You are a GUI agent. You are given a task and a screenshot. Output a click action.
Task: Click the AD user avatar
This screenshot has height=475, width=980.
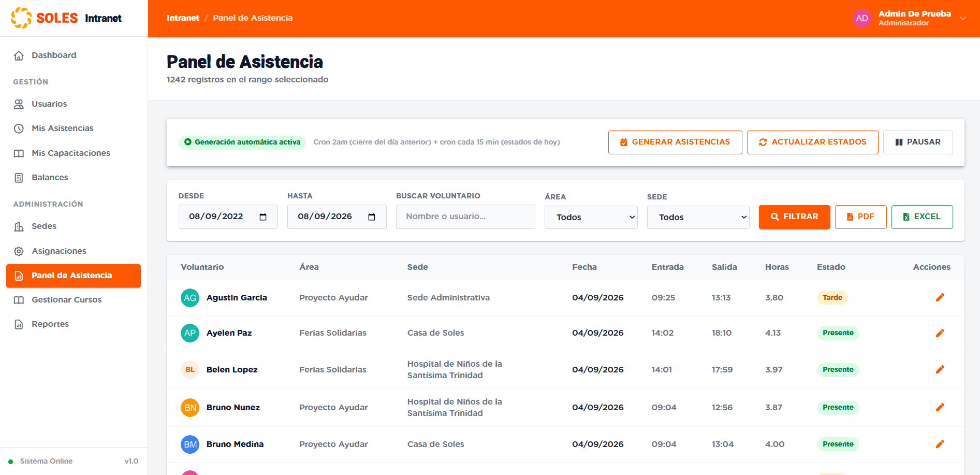click(862, 18)
